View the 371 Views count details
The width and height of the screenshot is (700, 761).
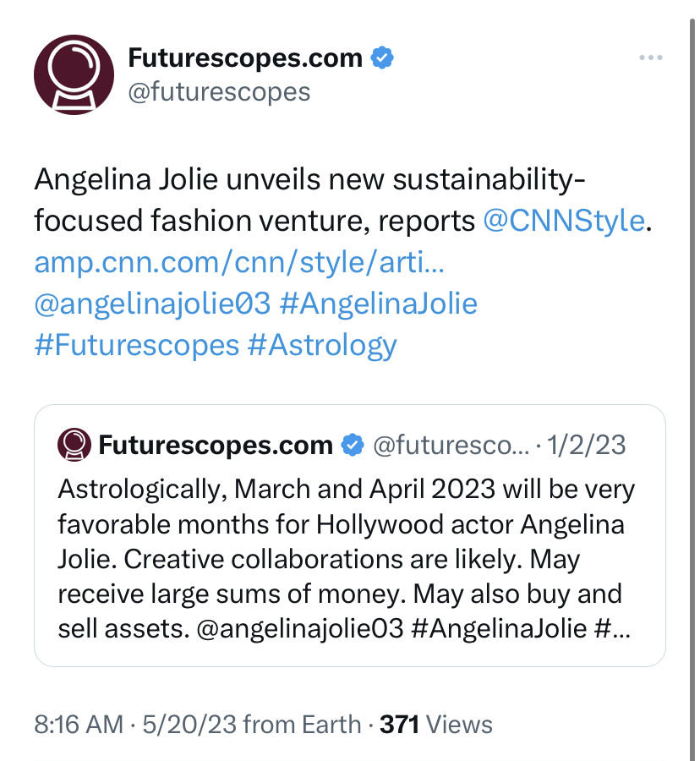435,725
